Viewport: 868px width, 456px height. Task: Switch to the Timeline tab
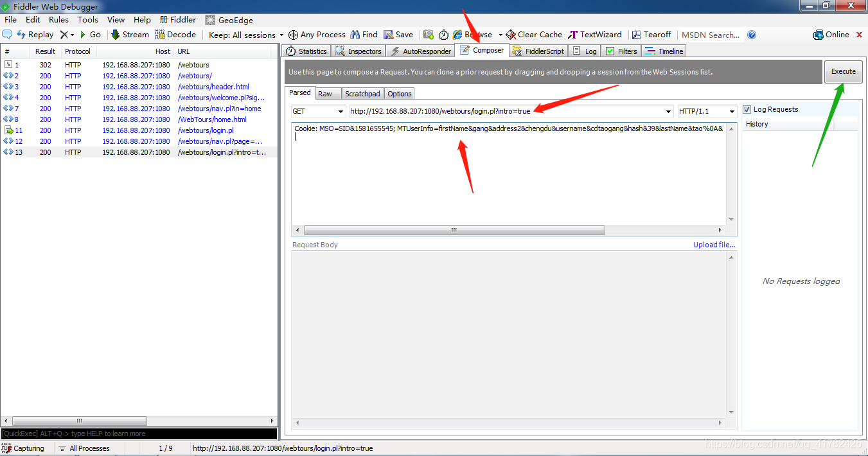(x=664, y=51)
